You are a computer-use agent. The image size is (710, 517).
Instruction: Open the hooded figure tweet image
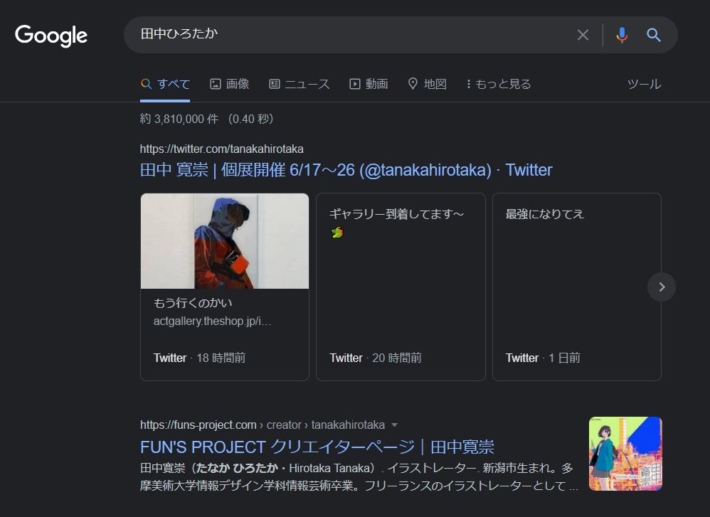225,241
